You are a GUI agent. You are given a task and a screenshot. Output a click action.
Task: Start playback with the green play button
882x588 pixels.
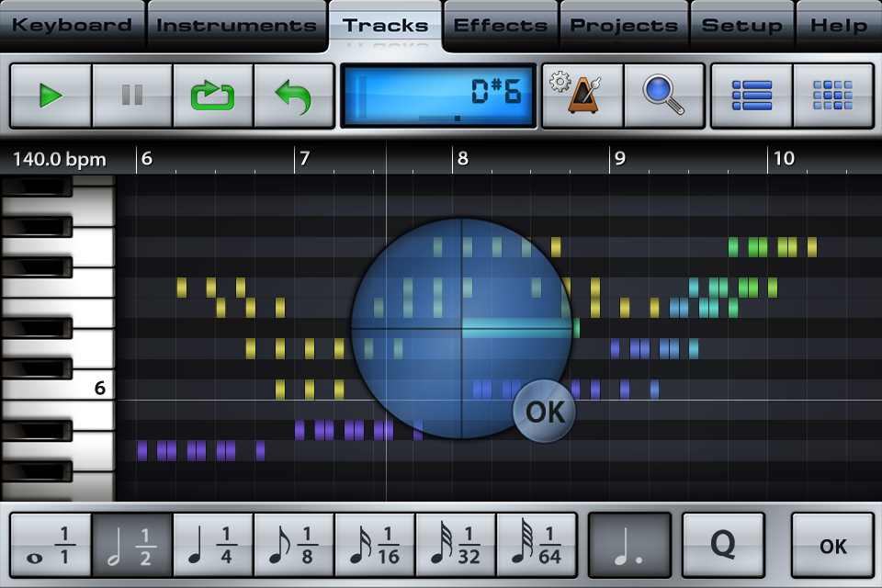click(x=51, y=96)
